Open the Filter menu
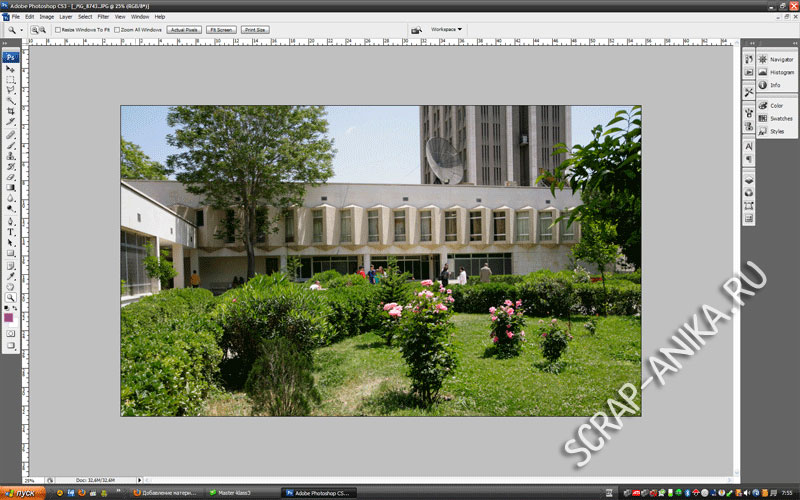The image size is (800, 500). [103, 17]
